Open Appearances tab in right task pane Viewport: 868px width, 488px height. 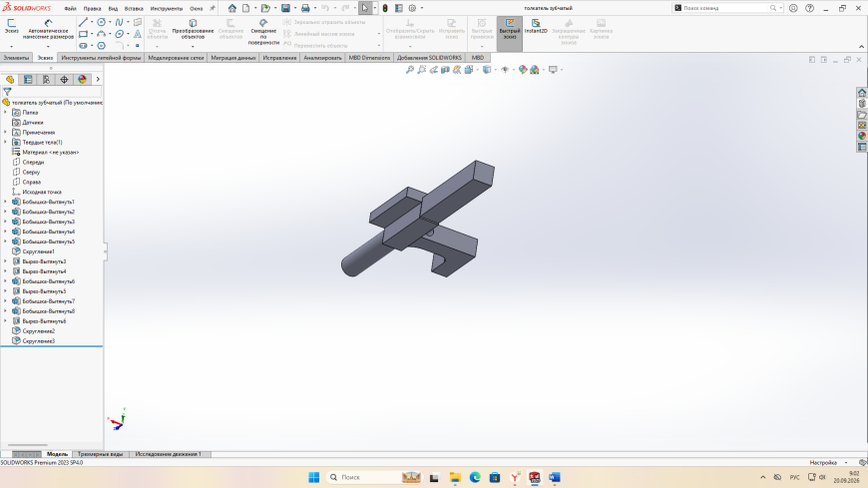click(862, 136)
